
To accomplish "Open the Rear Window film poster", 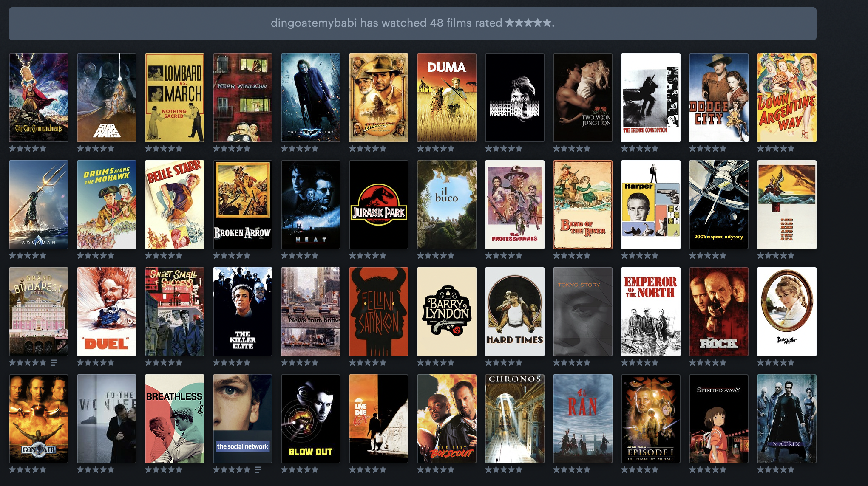I will (x=243, y=98).
